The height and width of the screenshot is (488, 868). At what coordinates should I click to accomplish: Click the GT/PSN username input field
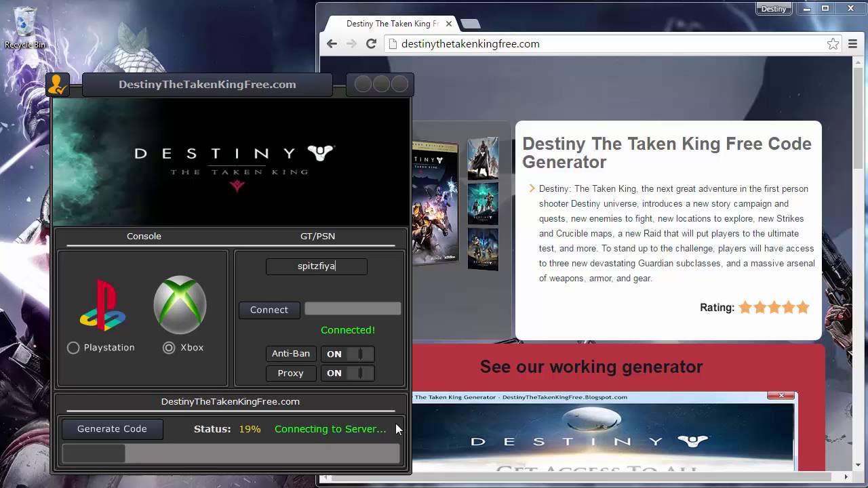[317, 266]
